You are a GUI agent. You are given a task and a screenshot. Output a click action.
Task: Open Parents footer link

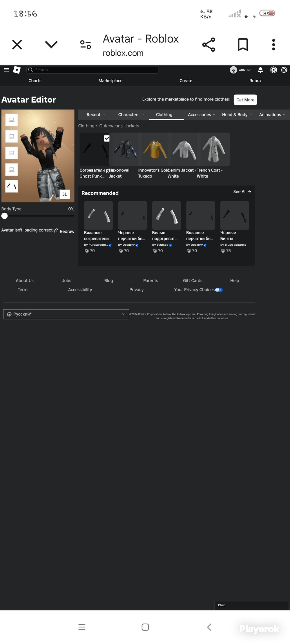click(151, 281)
